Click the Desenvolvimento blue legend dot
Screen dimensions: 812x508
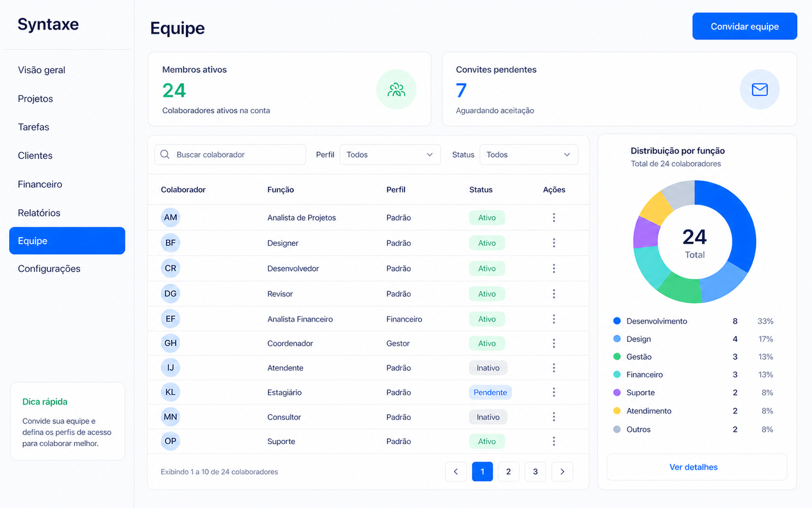[x=617, y=321]
